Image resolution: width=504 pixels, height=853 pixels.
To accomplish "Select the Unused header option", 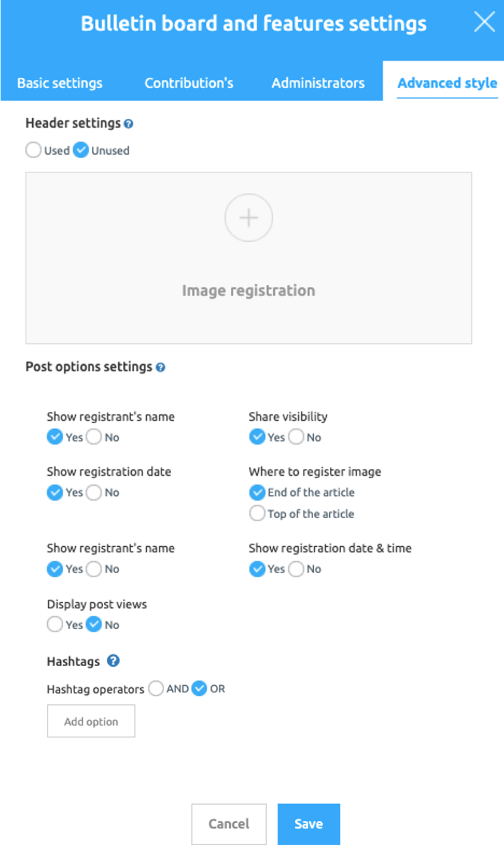I will (81, 150).
